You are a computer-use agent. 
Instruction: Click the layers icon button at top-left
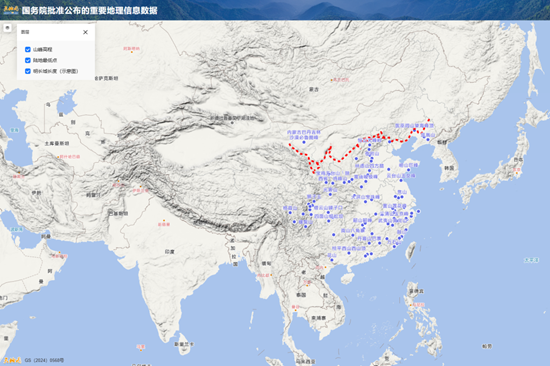point(7,28)
